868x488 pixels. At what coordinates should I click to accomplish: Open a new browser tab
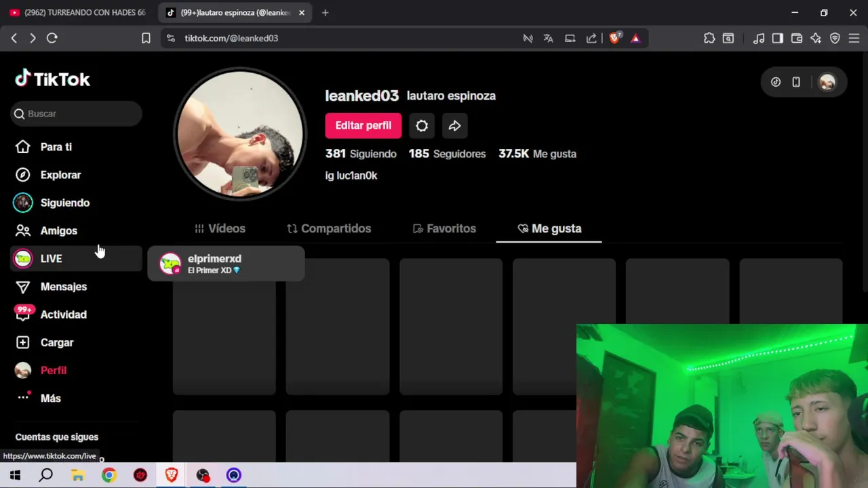point(325,12)
